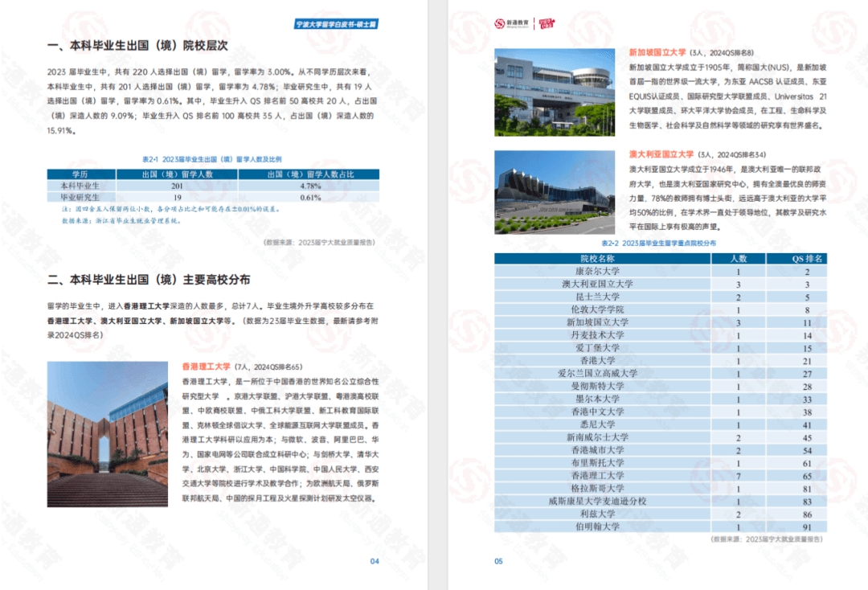Select the heading 二、本科毕业生出国（境）主要高校分布
The height and width of the screenshot is (590, 868).
[x=149, y=280]
